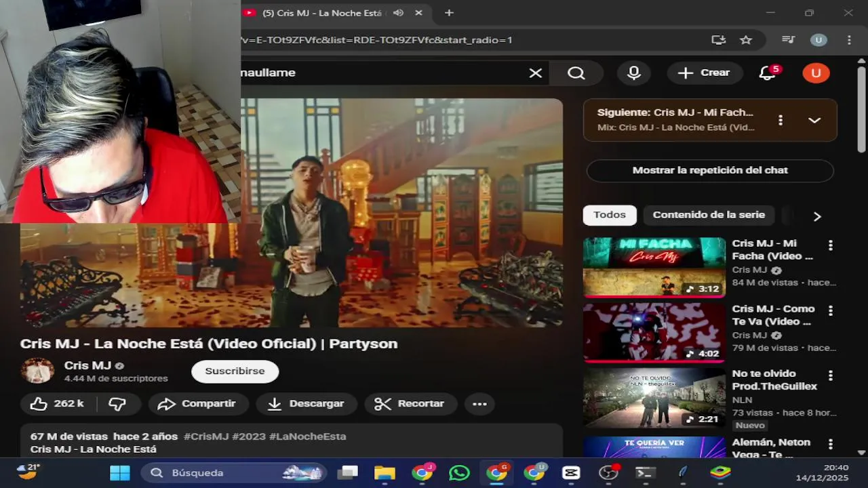
Task: Expand the Siguiente mix playlist panel
Action: (x=814, y=120)
